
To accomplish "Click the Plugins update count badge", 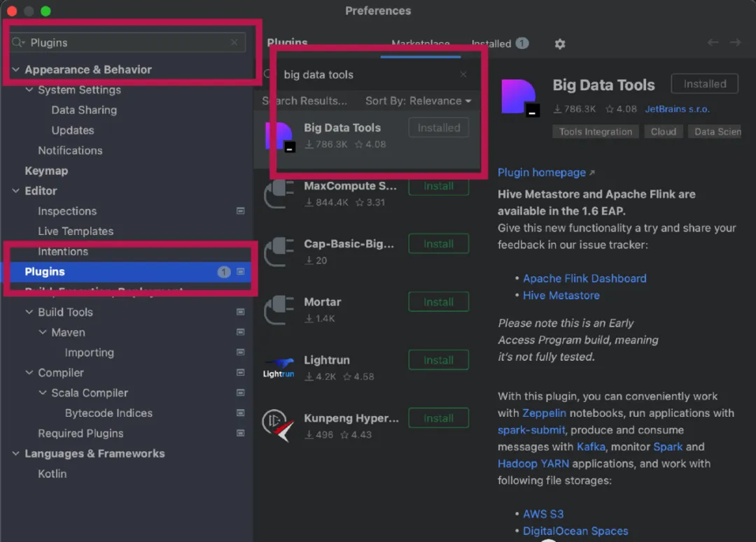I will click(224, 272).
